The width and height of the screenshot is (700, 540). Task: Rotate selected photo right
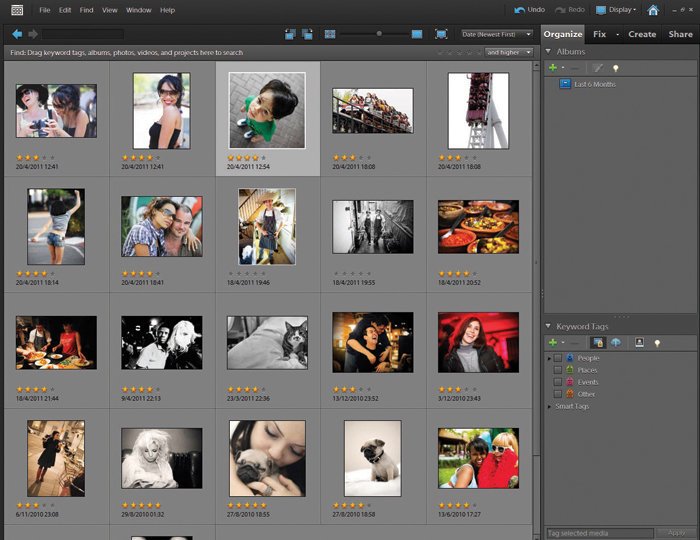point(307,34)
